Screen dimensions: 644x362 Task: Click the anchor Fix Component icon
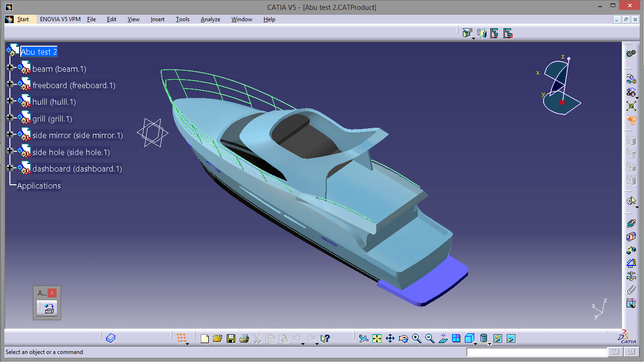coord(631,276)
